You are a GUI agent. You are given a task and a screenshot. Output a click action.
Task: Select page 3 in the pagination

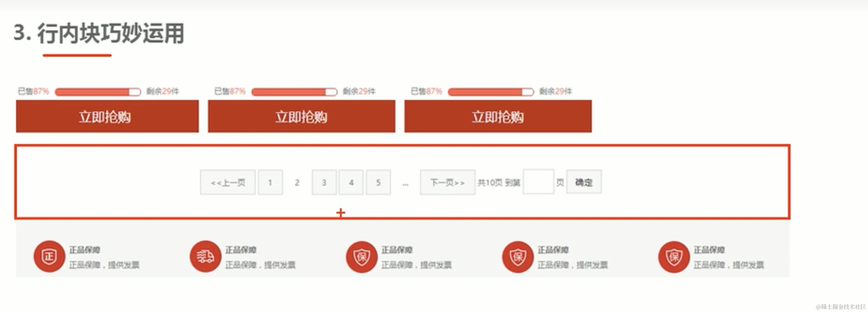[324, 182]
